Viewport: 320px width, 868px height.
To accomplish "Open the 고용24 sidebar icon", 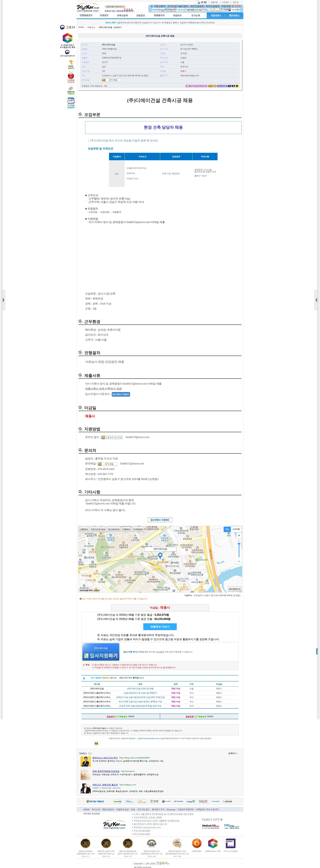I will click(67, 27).
